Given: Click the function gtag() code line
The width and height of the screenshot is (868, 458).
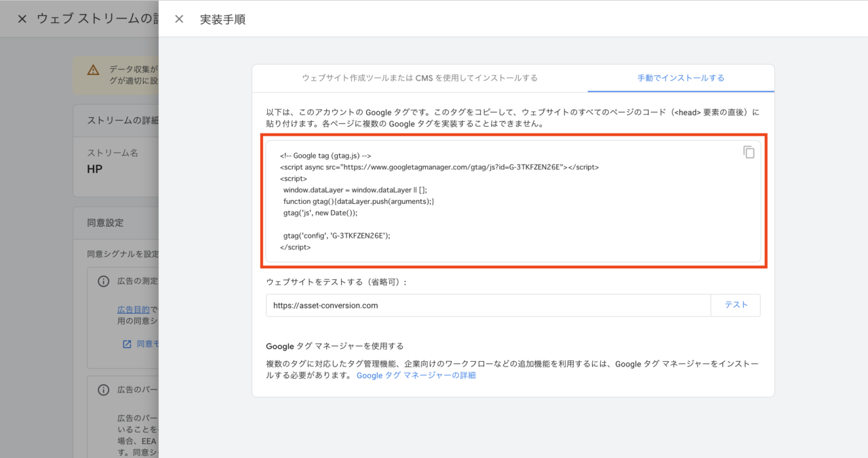Looking at the screenshot, I should pos(359,201).
